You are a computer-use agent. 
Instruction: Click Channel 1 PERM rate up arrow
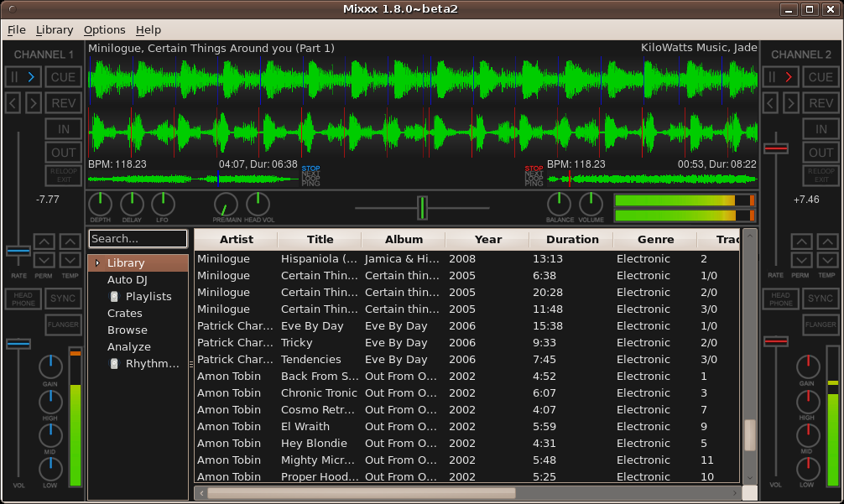pos(44,242)
